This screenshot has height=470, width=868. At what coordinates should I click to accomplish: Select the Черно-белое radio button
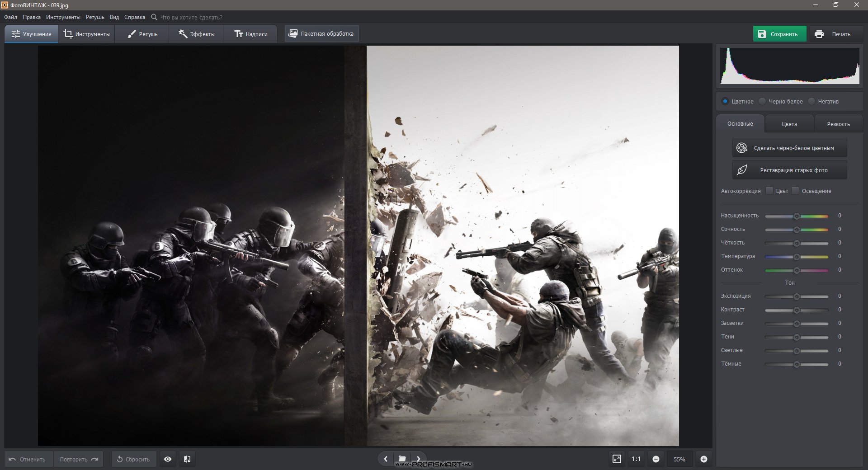pyautogui.click(x=762, y=101)
